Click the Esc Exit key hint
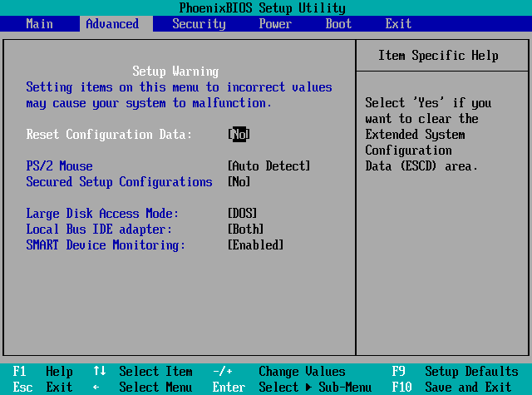The image size is (532, 395). pos(42,388)
